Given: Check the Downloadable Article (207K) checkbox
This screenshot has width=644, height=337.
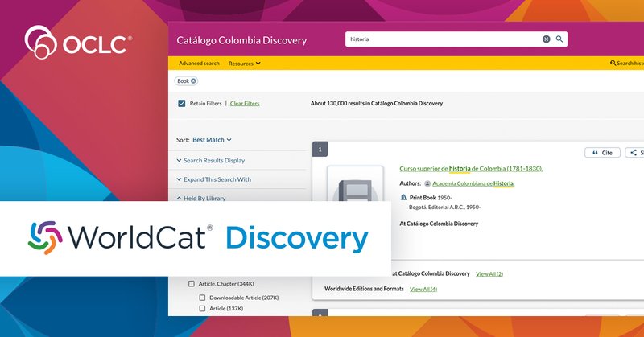Looking at the screenshot, I should [x=202, y=298].
